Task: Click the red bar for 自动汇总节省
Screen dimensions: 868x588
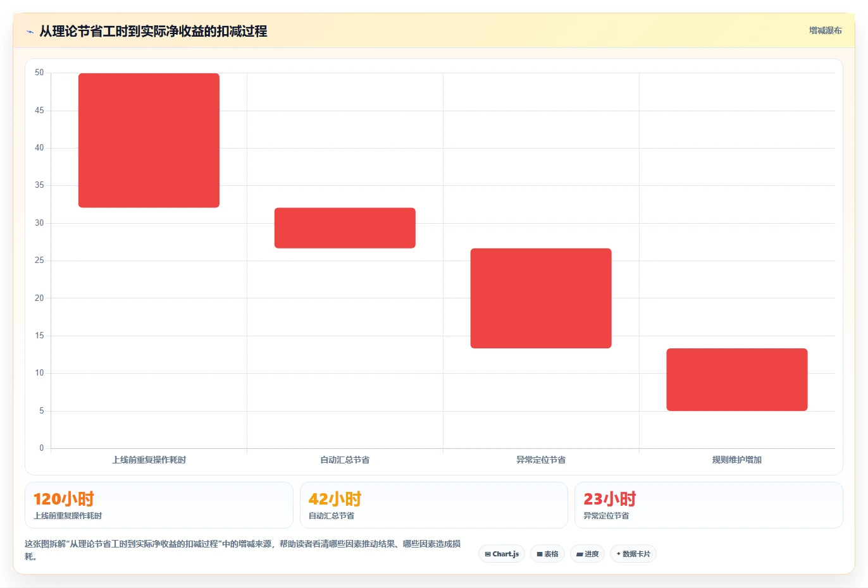Action: pyautogui.click(x=345, y=228)
